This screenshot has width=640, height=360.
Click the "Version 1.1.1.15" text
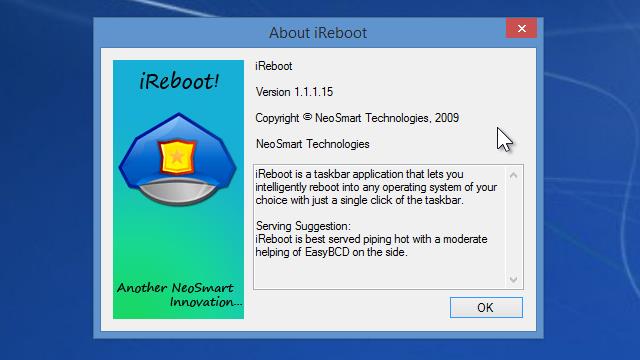pos(294,92)
